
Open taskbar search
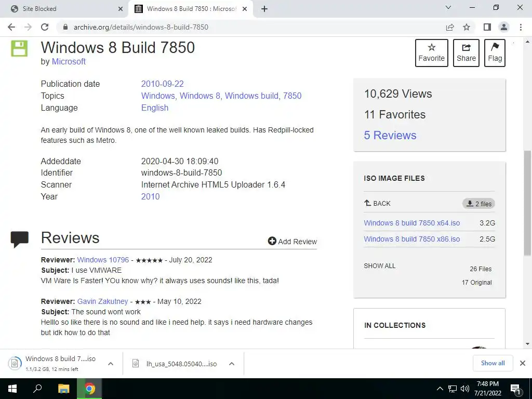[x=37, y=389]
